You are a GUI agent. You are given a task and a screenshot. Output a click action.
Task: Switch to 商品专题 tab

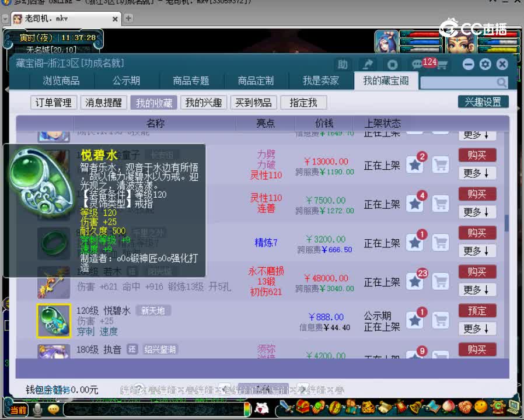(191, 80)
